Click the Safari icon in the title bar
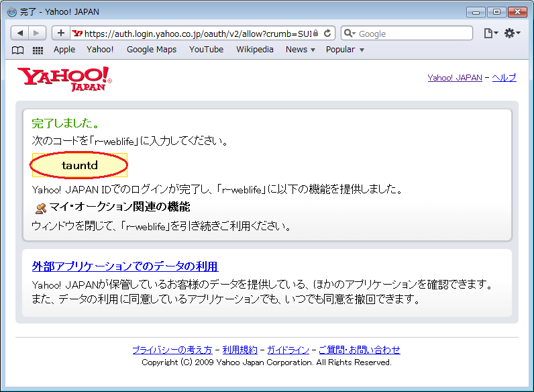The width and height of the screenshot is (534, 392). click(x=12, y=12)
